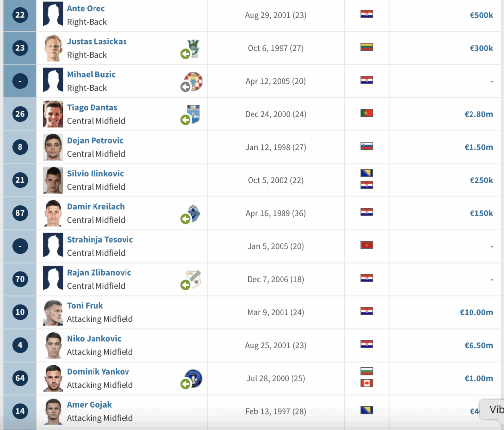This screenshot has height=430, width=504.
Task: Click the club crest beside Justas Lasickas
Action: 194,48
